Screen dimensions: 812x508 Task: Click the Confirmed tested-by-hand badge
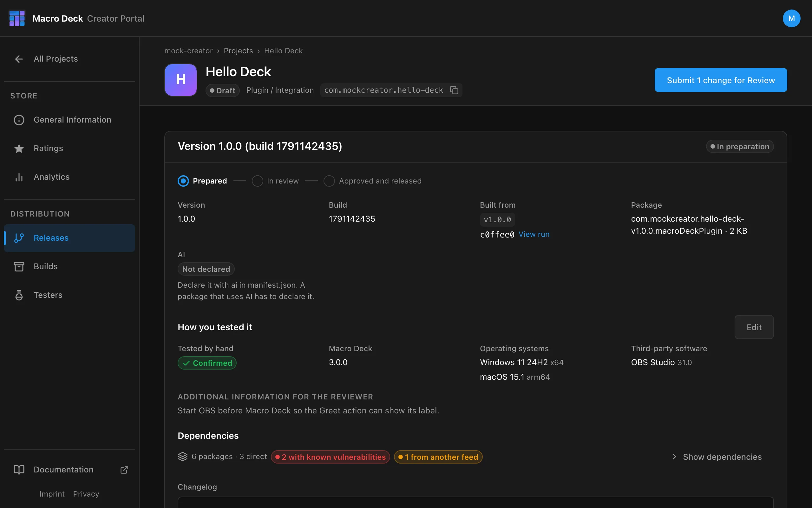[207, 363]
